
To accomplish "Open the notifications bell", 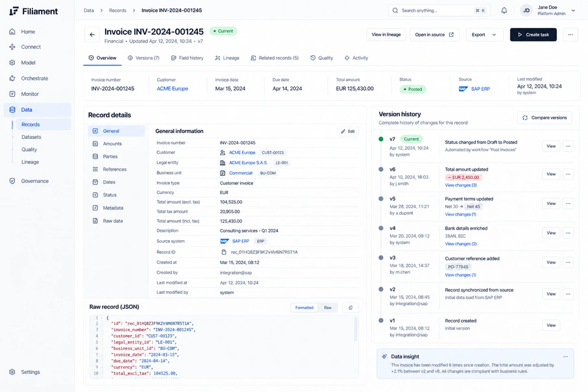I will click(504, 10).
